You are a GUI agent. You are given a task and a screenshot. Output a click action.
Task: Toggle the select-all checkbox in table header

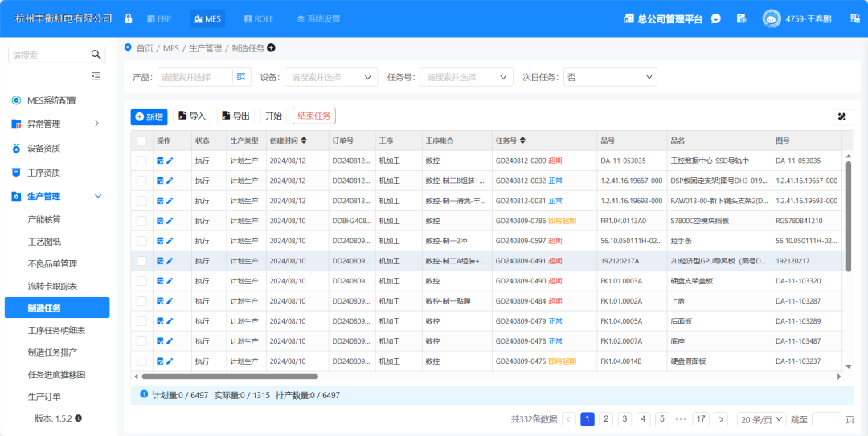click(x=142, y=141)
